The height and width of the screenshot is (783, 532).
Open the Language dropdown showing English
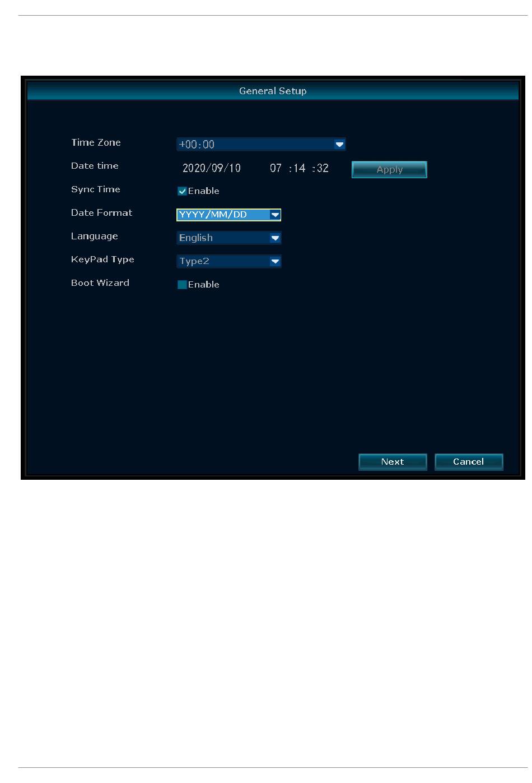pos(228,238)
